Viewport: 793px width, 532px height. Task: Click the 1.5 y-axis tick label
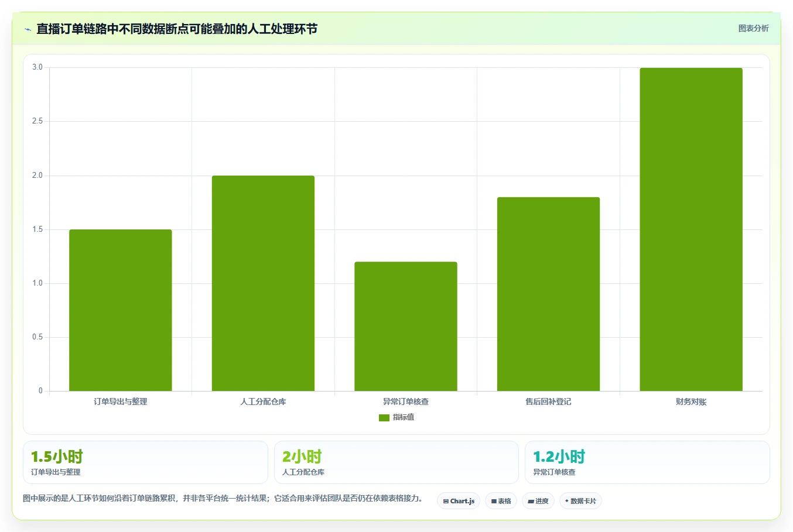pos(37,229)
